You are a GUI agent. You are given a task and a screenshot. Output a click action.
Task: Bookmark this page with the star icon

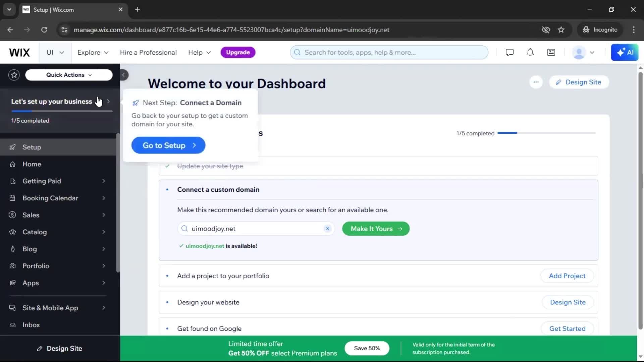click(x=561, y=30)
